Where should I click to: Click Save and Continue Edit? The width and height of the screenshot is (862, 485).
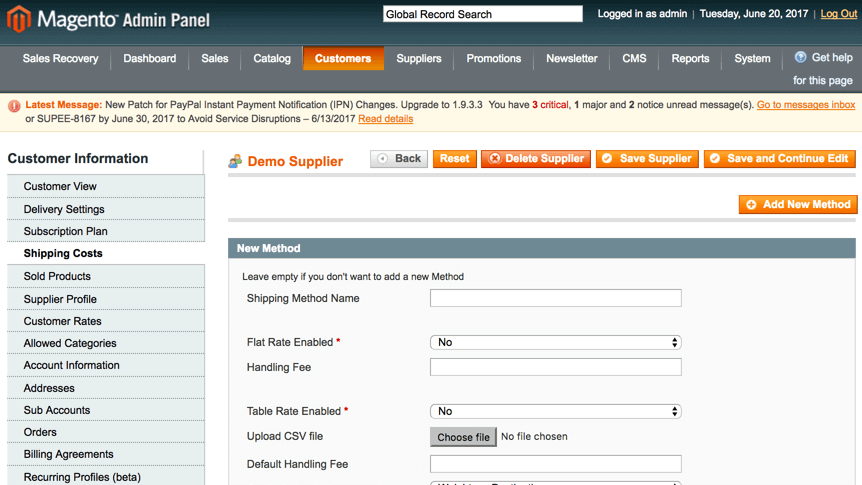779,159
